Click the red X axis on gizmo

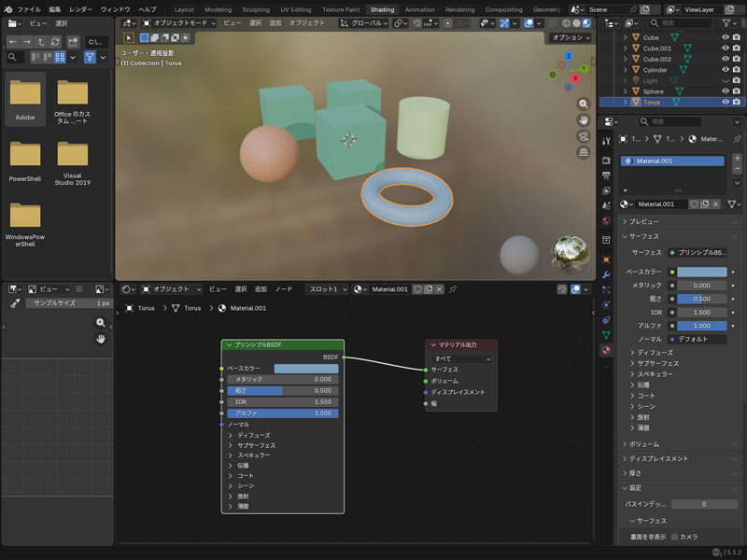(575, 78)
